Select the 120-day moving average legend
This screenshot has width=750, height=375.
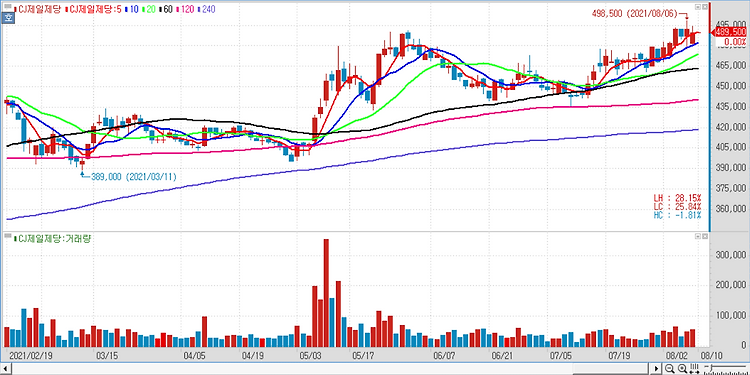pos(185,9)
